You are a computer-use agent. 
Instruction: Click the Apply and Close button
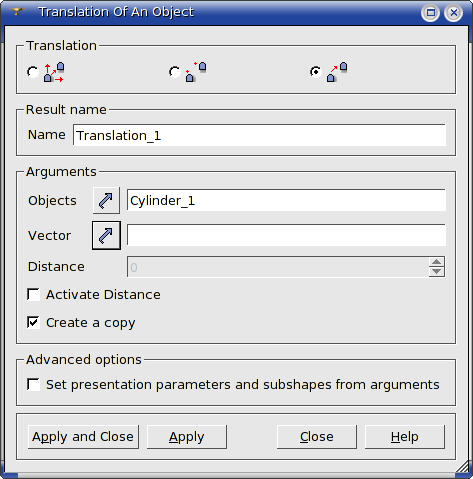pyautogui.click(x=83, y=437)
